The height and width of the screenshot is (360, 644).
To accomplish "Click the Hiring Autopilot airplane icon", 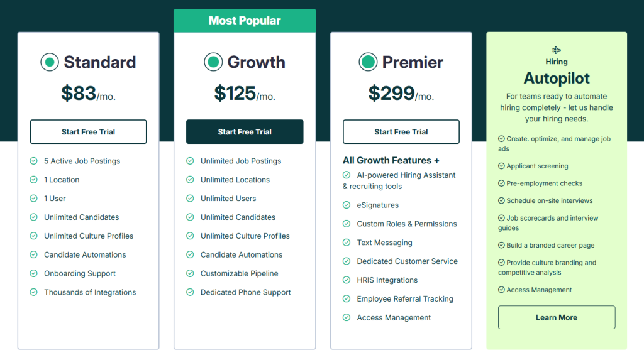I will (557, 50).
